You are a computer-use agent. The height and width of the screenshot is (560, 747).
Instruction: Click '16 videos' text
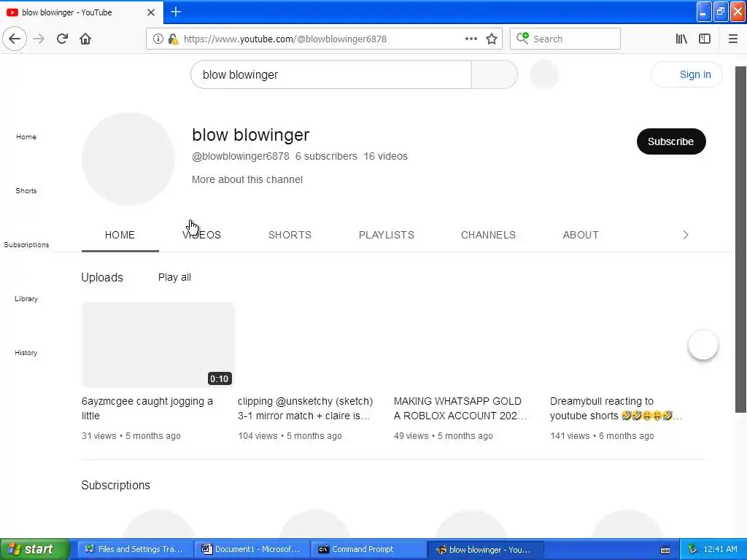click(385, 156)
